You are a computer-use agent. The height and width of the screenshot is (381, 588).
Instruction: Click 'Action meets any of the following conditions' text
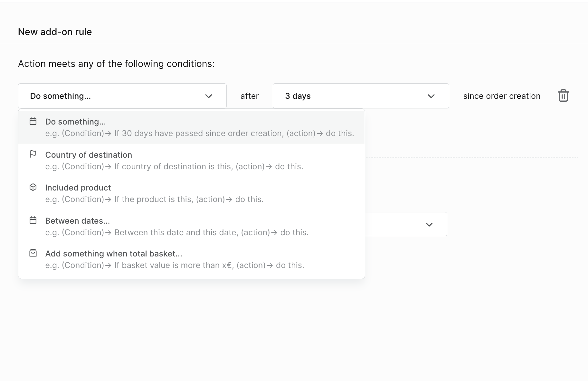tap(116, 64)
